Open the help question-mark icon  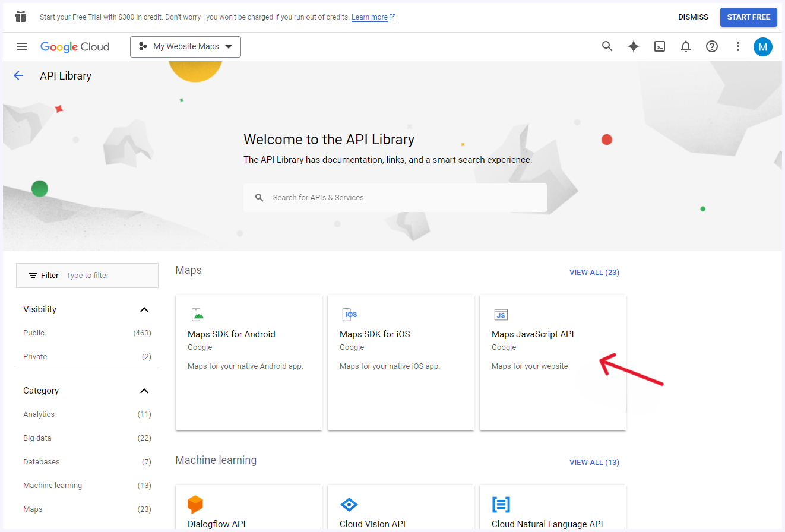[x=712, y=46]
